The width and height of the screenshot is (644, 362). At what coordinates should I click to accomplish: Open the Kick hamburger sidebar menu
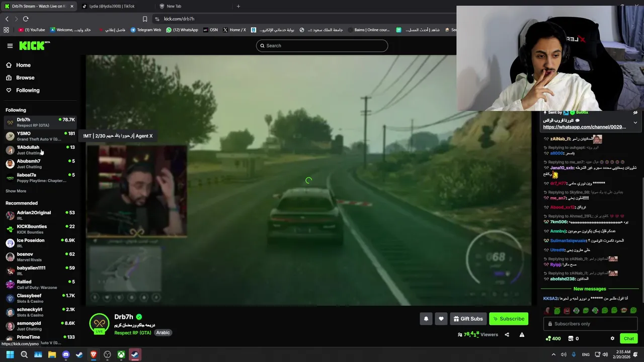click(10, 46)
